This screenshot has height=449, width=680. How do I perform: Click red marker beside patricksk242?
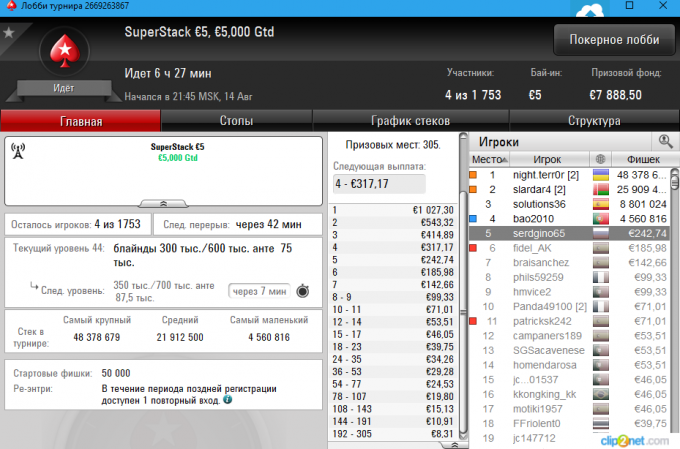point(473,321)
